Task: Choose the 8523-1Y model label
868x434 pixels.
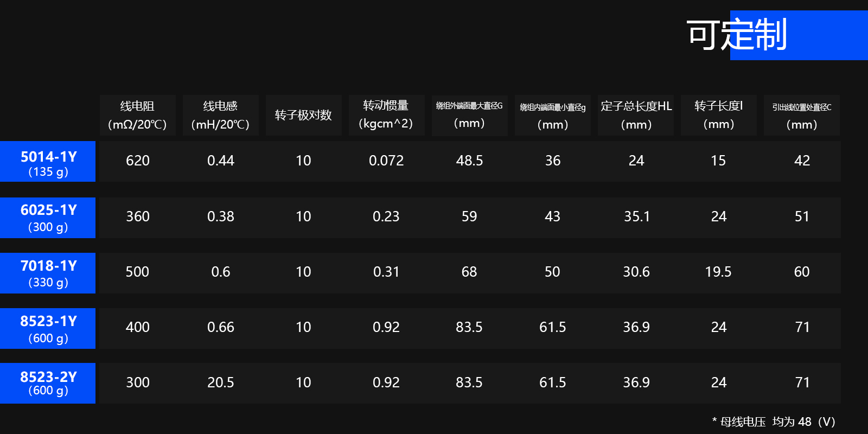Action: 48,328
